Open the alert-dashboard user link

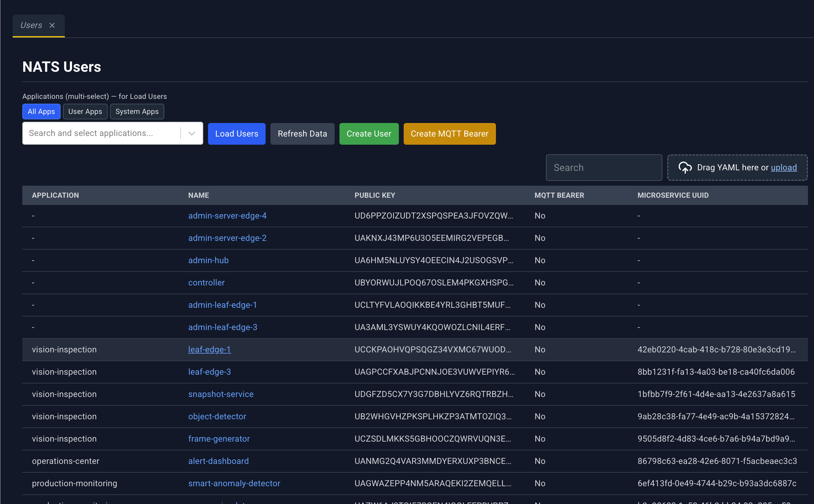pyautogui.click(x=219, y=461)
